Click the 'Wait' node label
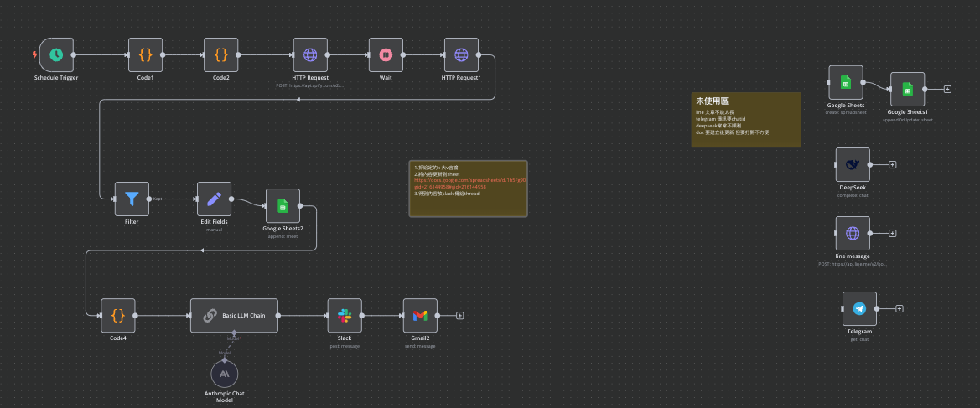Screen dimensions: 980x408 pos(386,77)
